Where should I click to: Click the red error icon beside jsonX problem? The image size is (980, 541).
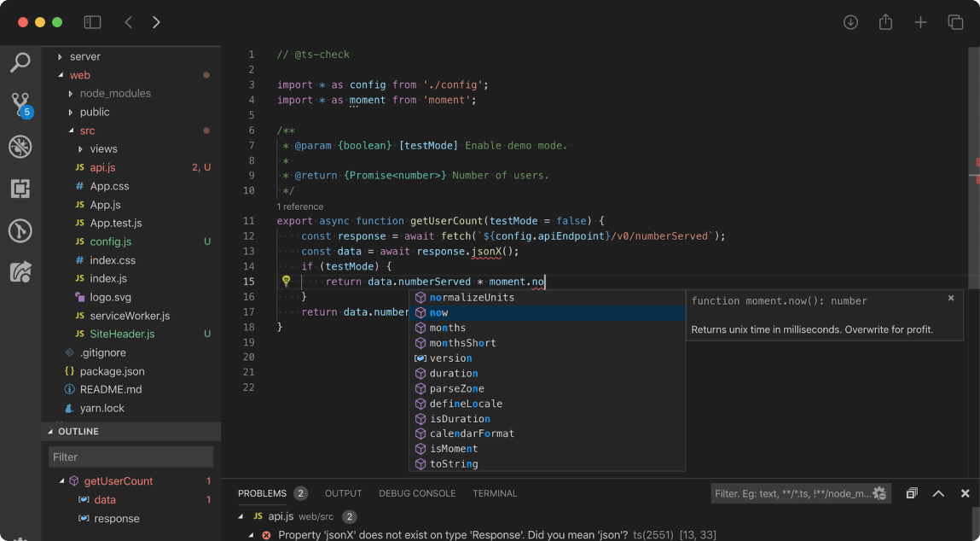point(267,535)
